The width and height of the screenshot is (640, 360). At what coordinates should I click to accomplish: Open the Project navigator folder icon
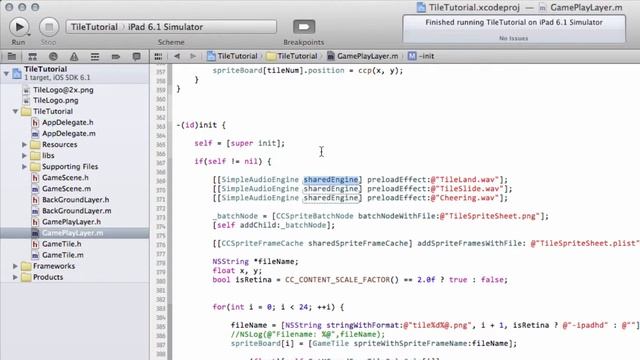pyautogui.click(x=12, y=56)
